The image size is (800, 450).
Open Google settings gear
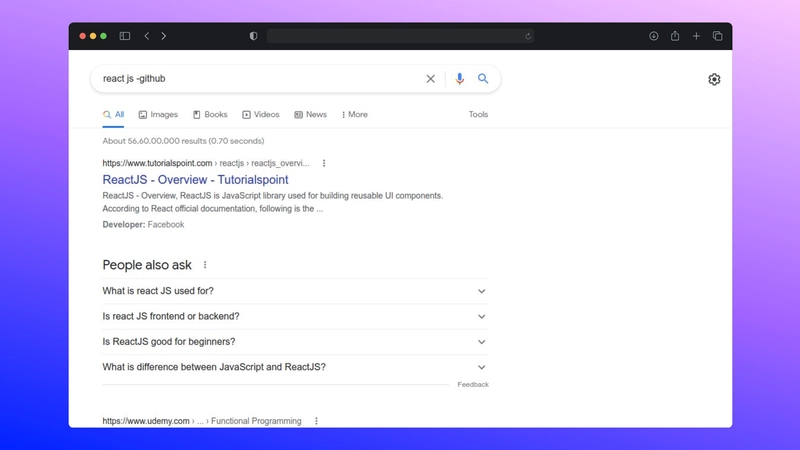pyautogui.click(x=714, y=79)
